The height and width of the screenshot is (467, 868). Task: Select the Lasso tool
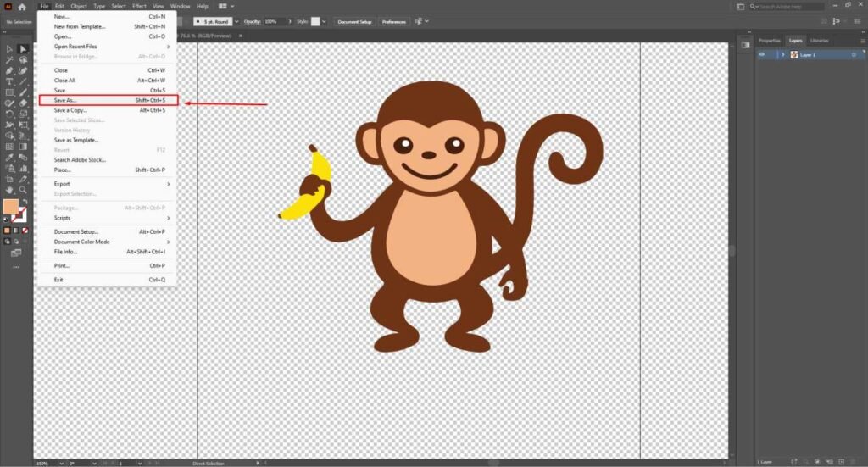[x=23, y=59]
